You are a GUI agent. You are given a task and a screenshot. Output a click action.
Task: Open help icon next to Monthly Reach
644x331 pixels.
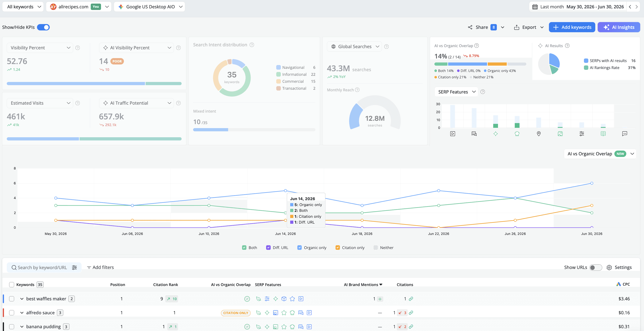coord(357,90)
